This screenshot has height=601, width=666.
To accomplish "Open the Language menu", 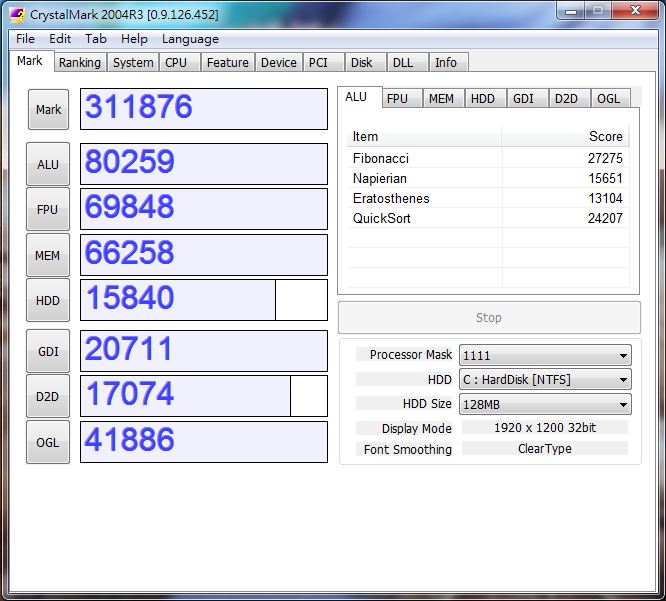I will [190, 39].
